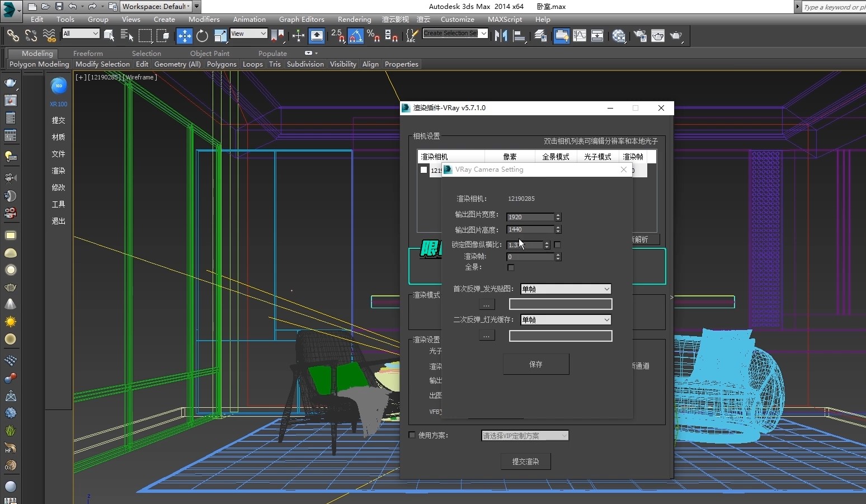Click the output image height field

[x=530, y=229]
